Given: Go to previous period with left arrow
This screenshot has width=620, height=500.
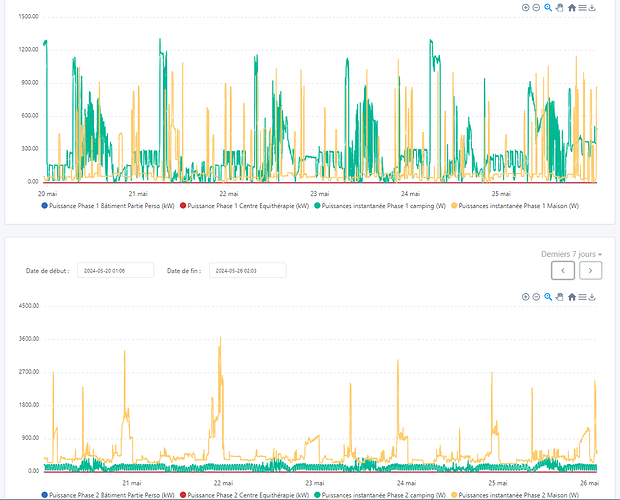Looking at the screenshot, I should (x=563, y=270).
